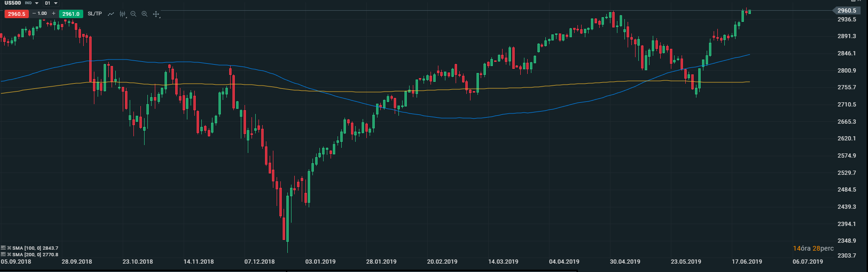Decrease trade volume with minus
This screenshot has height=272, width=868.
click(34, 13)
